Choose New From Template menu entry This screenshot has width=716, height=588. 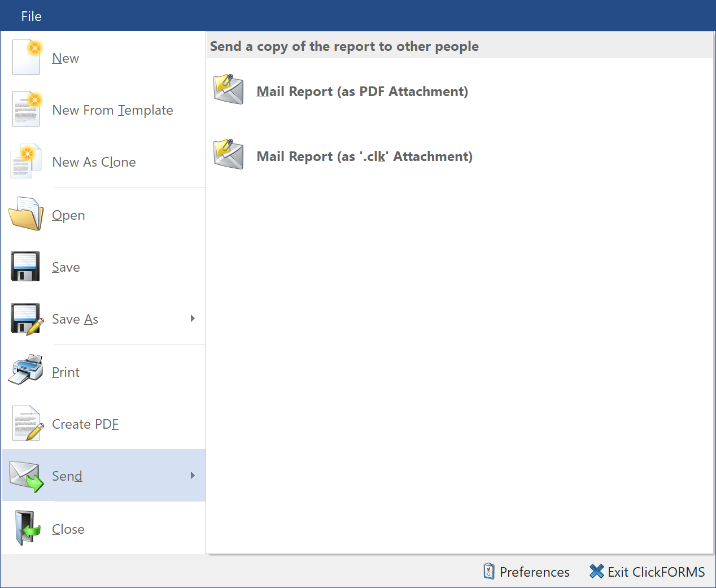[x=112, y=110]
